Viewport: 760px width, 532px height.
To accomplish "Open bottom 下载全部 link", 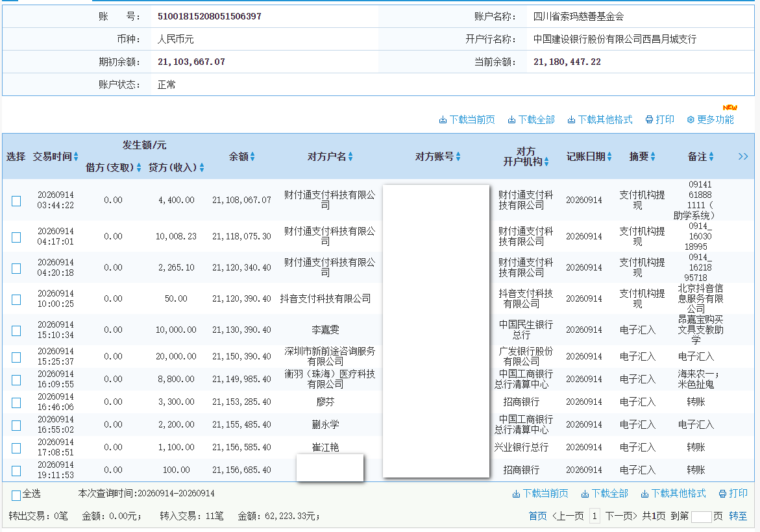I will point(609,493).
